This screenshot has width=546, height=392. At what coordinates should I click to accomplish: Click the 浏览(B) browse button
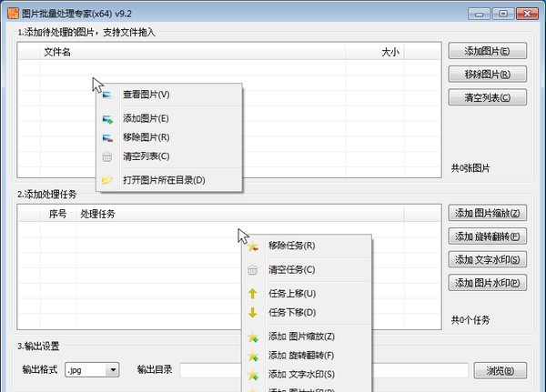(x=500, y=371)
